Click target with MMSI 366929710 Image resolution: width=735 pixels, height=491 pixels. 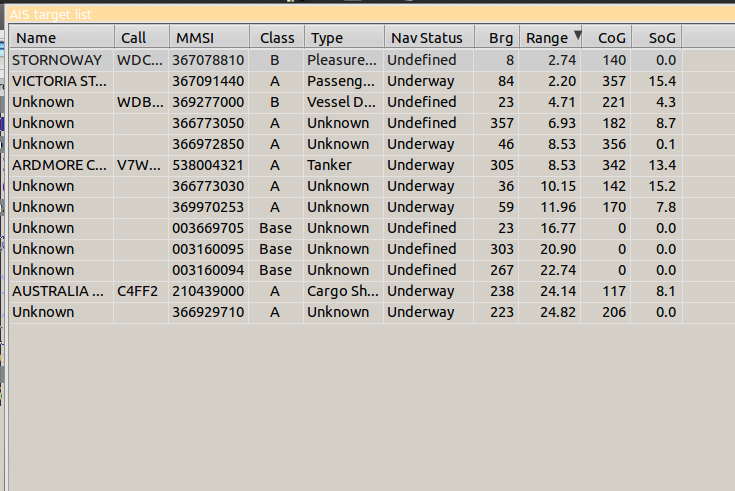pyautogui.click(x=210, y=312)
